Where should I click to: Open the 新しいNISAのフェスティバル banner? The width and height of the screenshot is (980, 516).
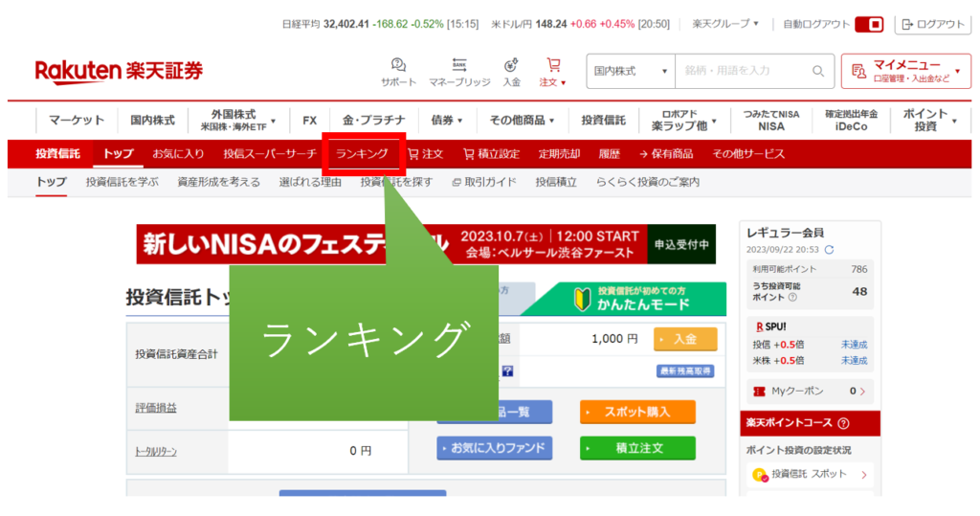[426, 244]
